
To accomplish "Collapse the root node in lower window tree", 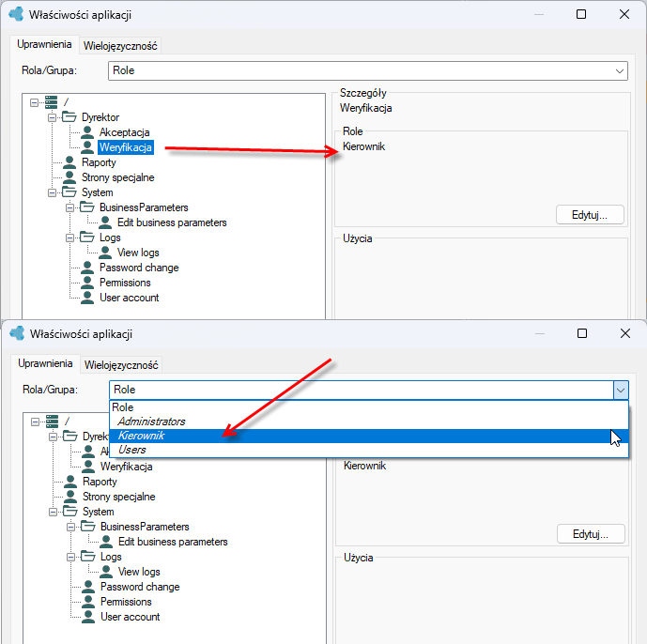I will (35, 422).
